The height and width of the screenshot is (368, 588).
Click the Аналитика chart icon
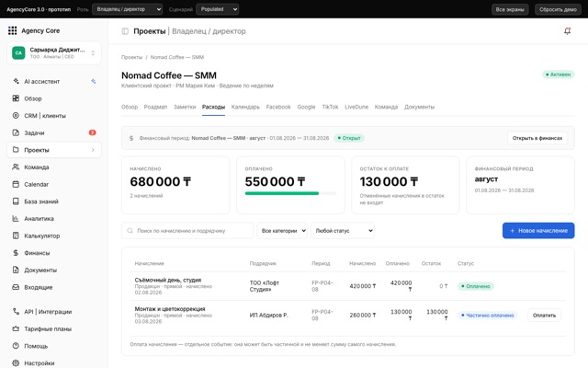16,219
